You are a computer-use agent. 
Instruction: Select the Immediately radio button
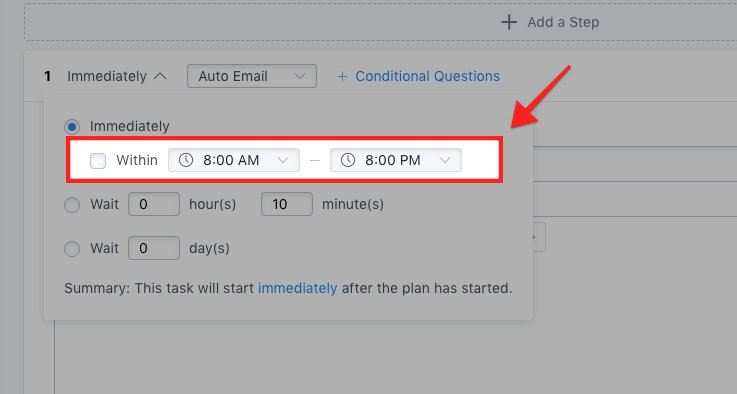click(x=72, y=126)
